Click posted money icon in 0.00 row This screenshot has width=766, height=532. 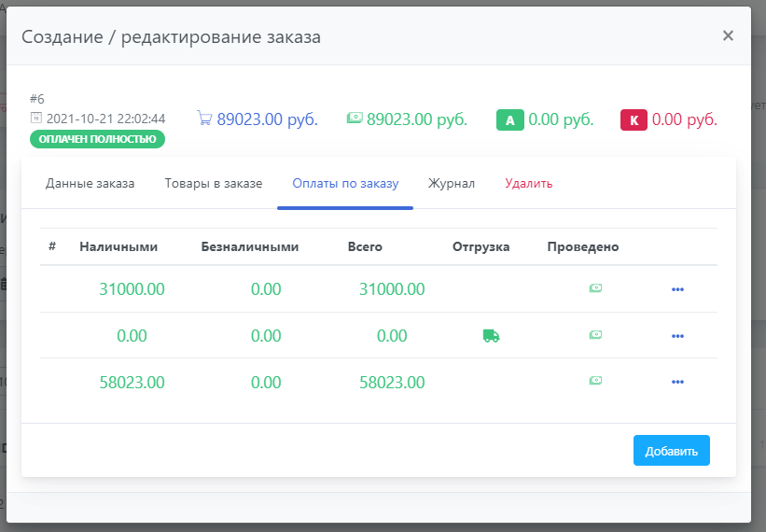point(595,335)
